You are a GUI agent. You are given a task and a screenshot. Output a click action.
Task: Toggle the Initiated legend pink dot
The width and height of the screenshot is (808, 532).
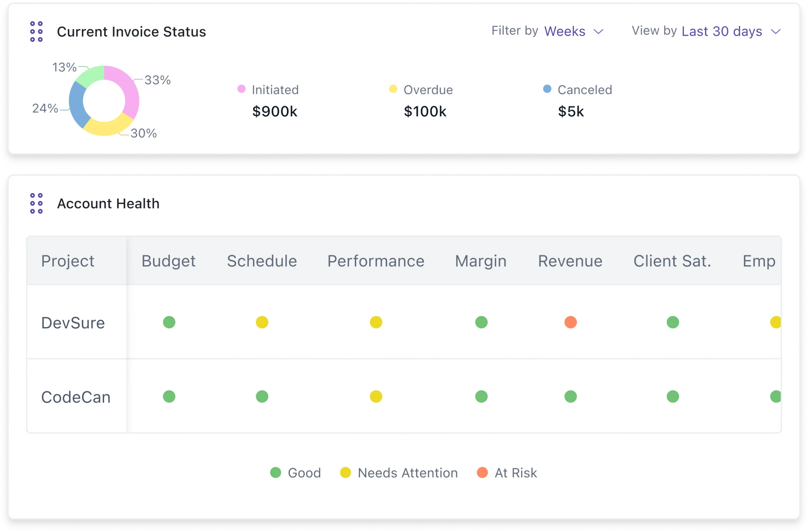coord(241,89)
